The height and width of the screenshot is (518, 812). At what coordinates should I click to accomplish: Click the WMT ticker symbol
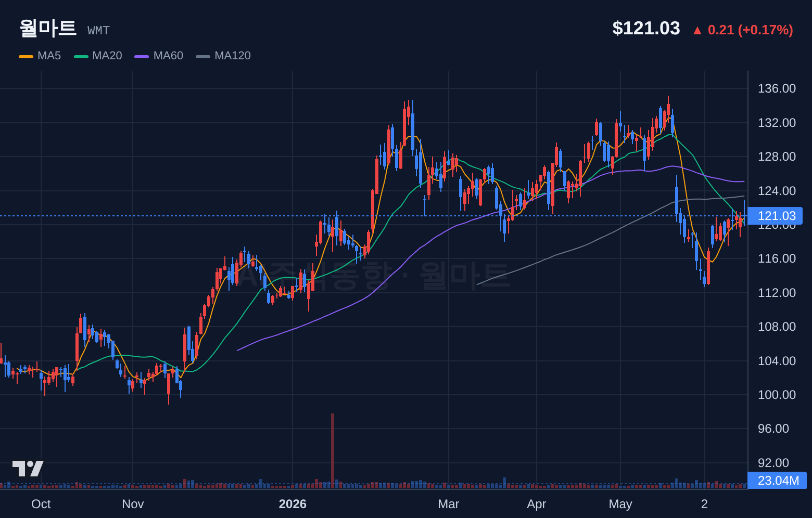tap(98, 31)
